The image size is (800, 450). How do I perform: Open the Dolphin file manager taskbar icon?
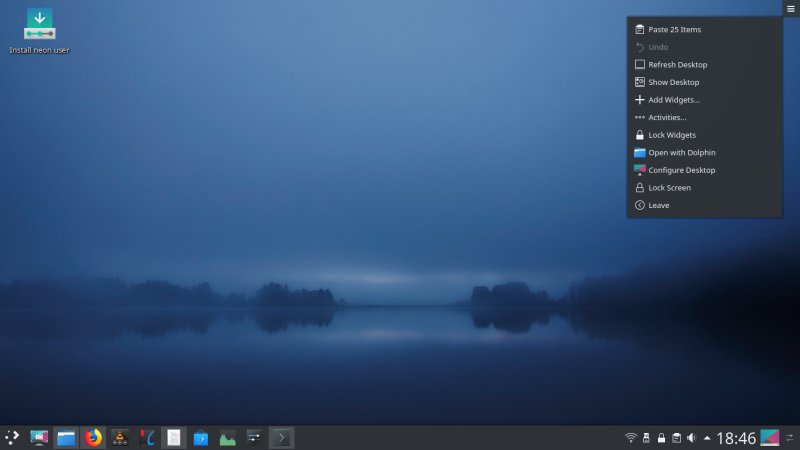click(x=66, y=438)
